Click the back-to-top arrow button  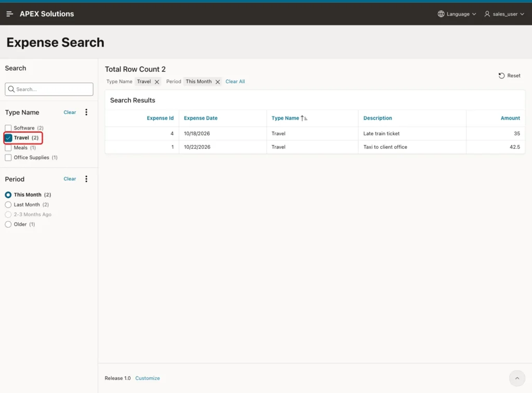[x=517, y=378]
